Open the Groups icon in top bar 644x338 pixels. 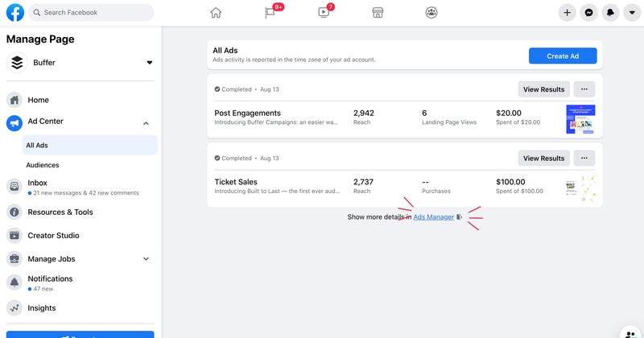point(431,13)
